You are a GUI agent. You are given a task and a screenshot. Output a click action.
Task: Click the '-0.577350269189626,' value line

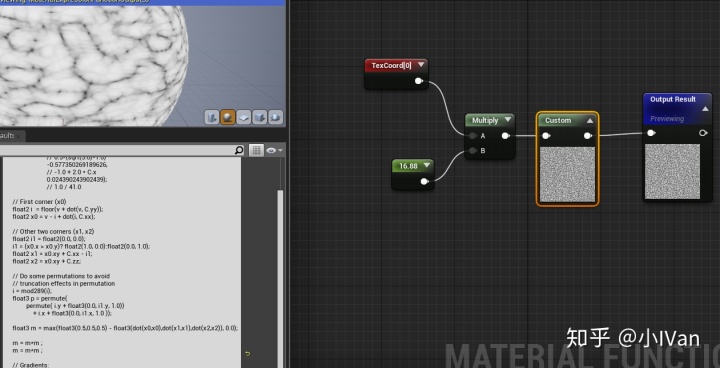click(x=77, y=164)
